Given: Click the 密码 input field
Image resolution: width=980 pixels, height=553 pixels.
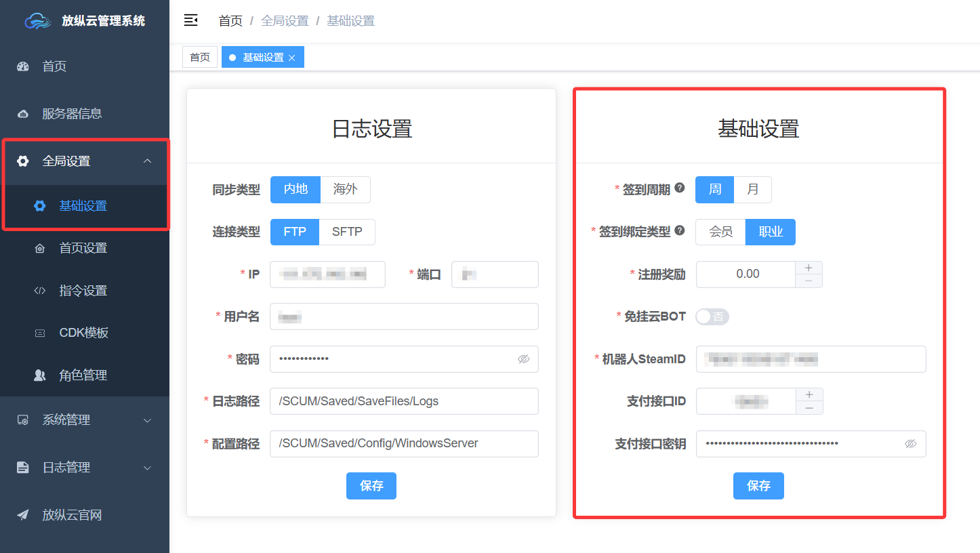Looking at the screenshot, I should [404, 359].
